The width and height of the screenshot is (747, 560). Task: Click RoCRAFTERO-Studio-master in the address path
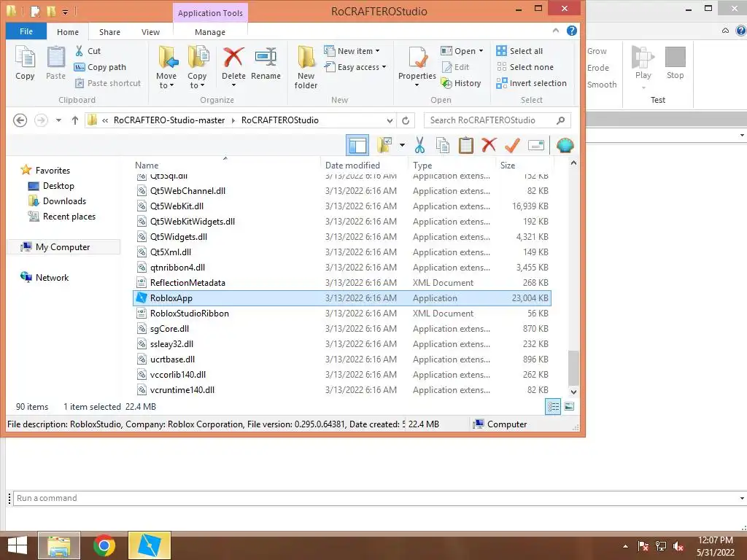[169, 120]
